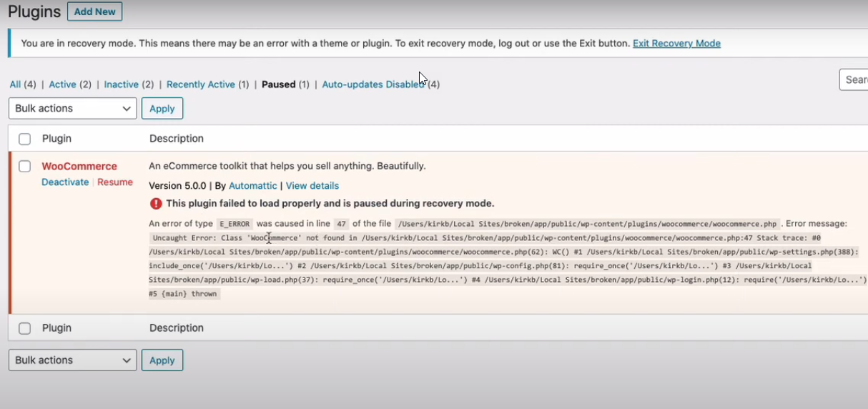Click the Description column label in footer
This screenshot has height=409, width=868.
pos(177,328)
